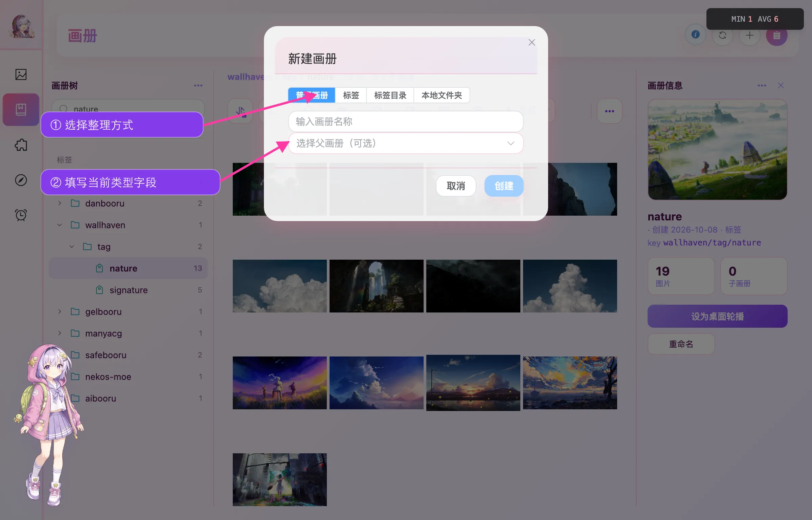Click the 取消 cancel button
The width and height of the screenshot is (812, 520).
456,186
